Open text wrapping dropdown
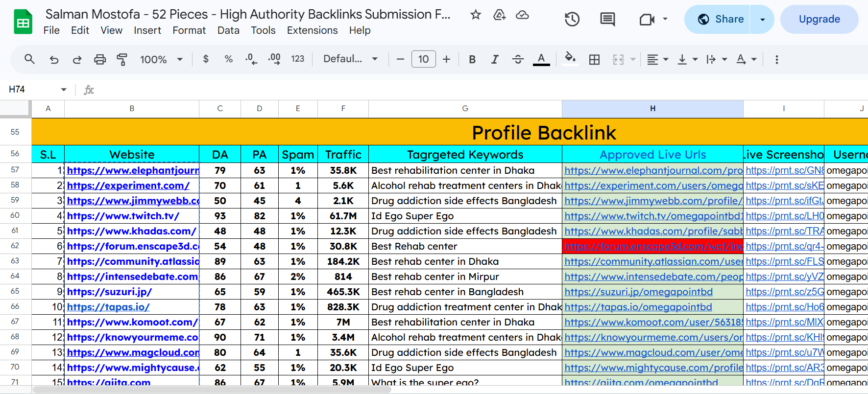The image size is (868, 394). click(x=717, y=59)
